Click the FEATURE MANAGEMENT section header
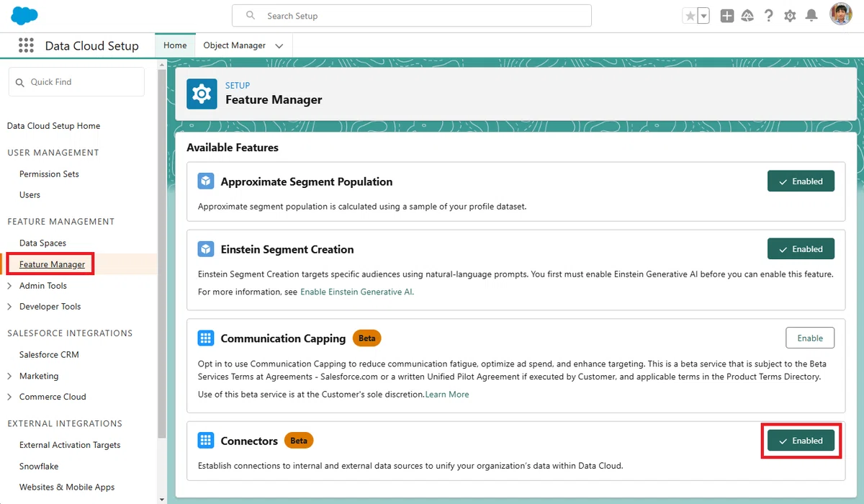The image size is (864, 504). [x=60, y=222]
